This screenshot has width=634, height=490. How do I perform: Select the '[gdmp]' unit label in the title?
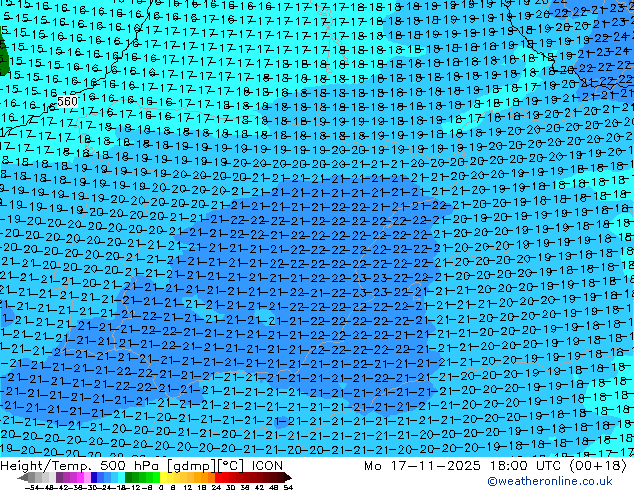pos(191,466)
